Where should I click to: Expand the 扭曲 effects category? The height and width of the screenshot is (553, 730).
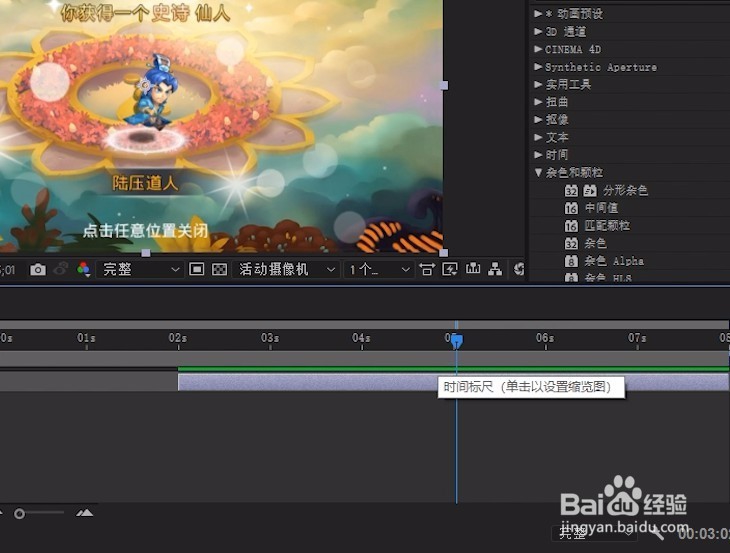538,102
